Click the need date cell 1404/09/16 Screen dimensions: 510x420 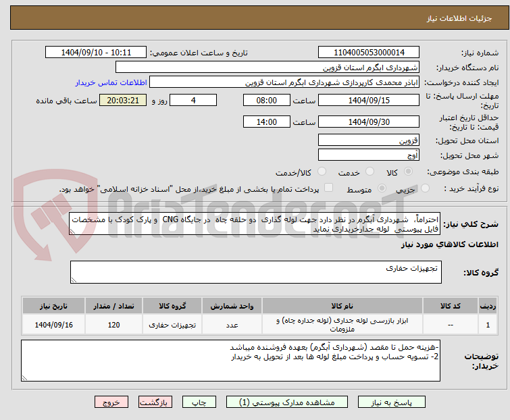[x=53, y=325]
